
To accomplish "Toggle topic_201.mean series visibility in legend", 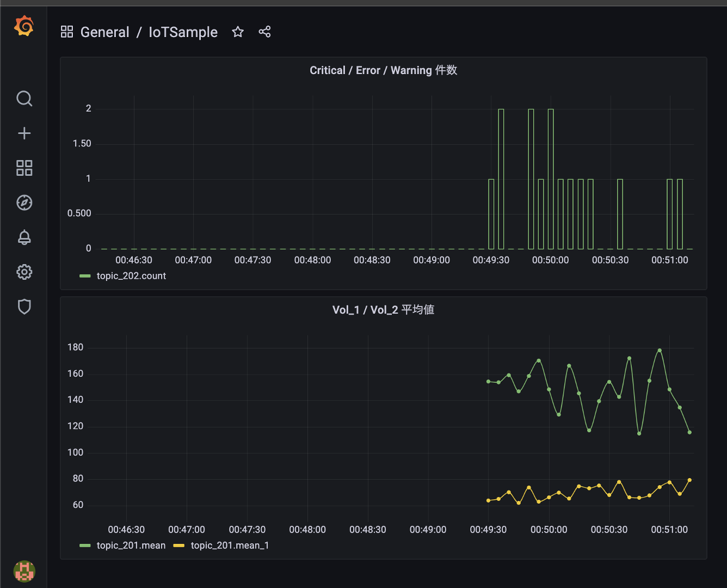I will coord(131,546).
